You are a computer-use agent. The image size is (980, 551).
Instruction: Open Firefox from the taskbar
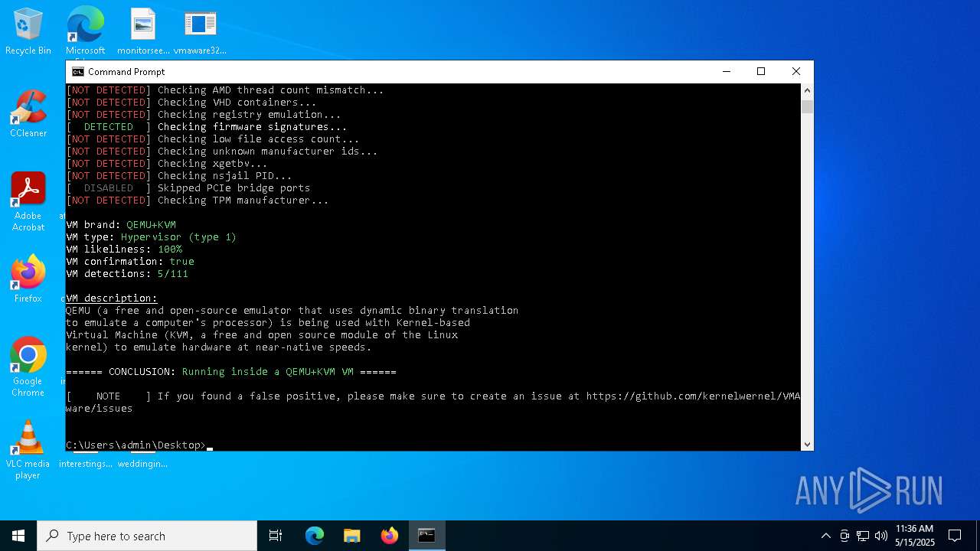pos(390,536)
